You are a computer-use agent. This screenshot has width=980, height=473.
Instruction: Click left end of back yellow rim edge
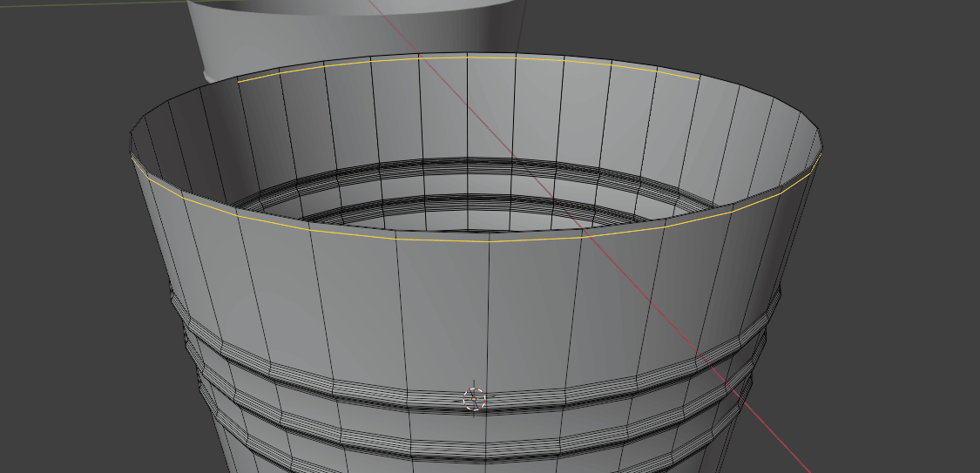pos(240,82)
